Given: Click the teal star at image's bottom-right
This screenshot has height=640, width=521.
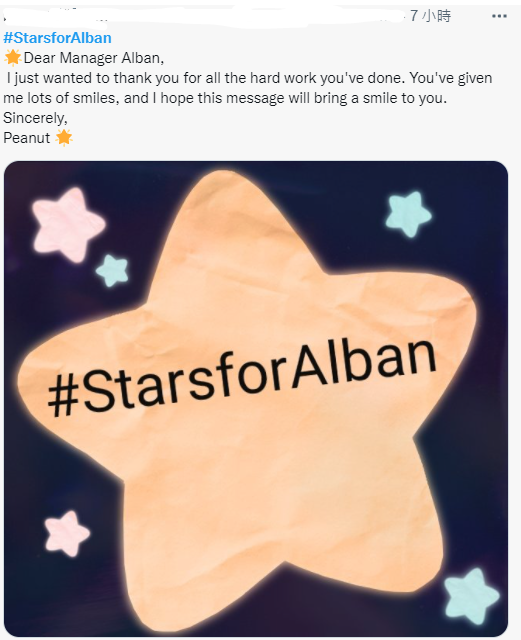Looking at the screenshot, I should click(x=471, y=596).
